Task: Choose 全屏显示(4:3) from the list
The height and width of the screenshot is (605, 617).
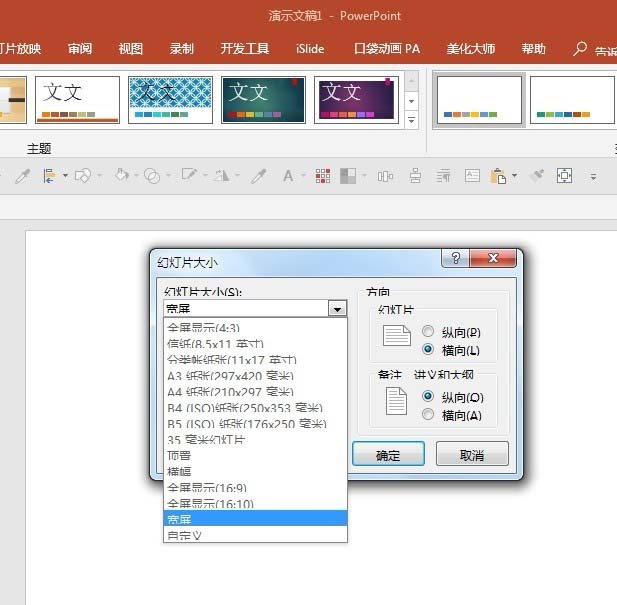Action: 255,327
